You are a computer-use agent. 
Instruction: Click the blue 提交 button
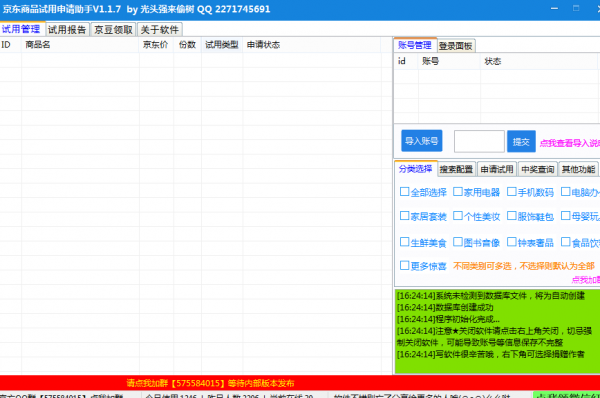tap(521, 142)
